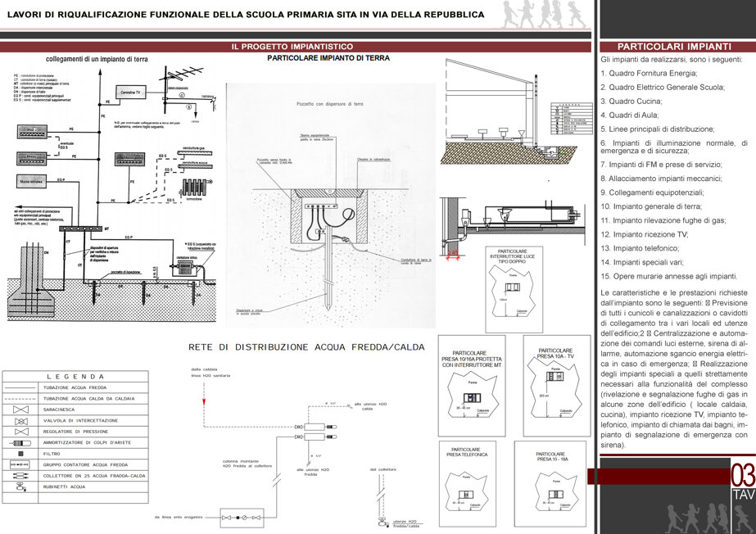Open the Presa Telefonica detail thumbnail

click(467, 483)
